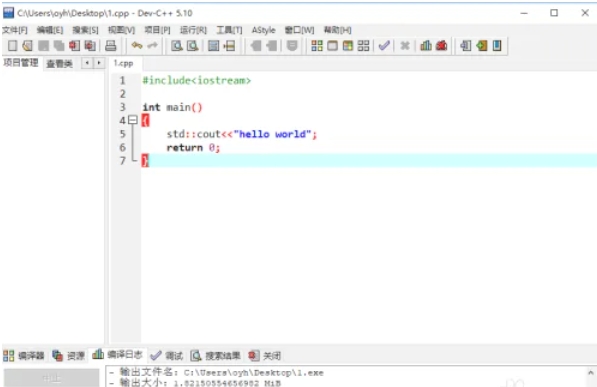Open the 编译器 bottom panel tab
Image resolution: width=597 pixels, height=387 pixels.
tap(24, 356)
